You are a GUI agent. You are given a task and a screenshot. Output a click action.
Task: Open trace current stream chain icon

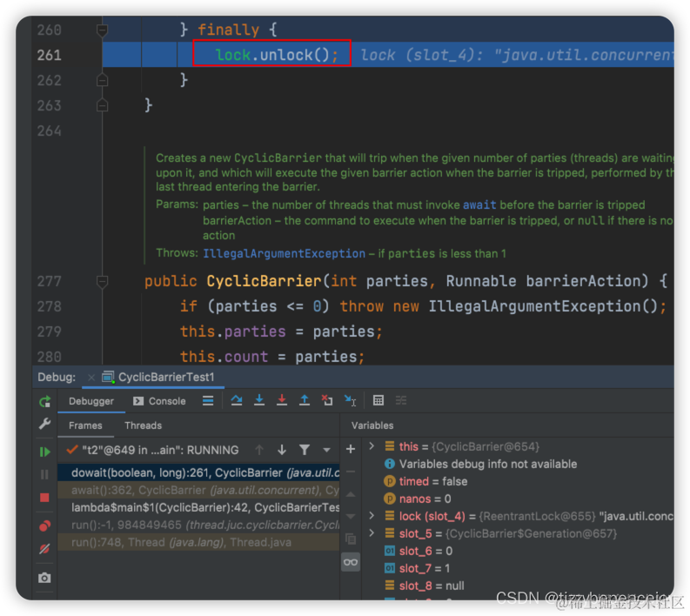pyautogui.click(x=401, y=400)
